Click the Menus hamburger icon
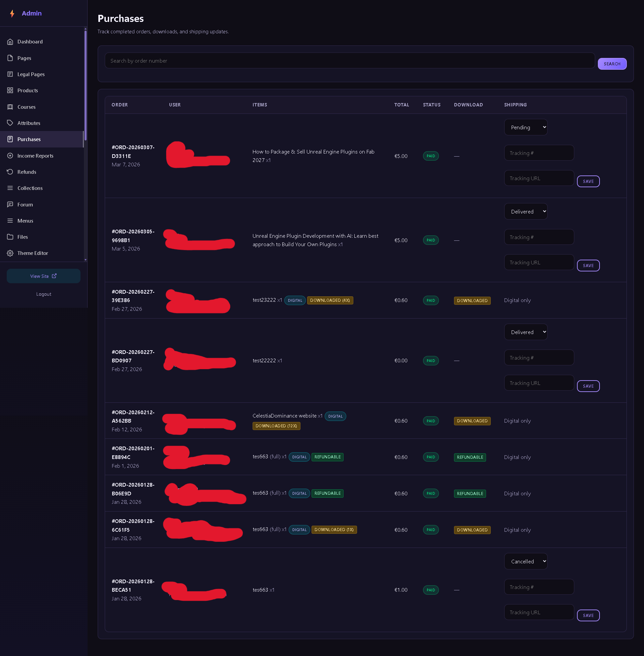 click(x=10, y=221)
